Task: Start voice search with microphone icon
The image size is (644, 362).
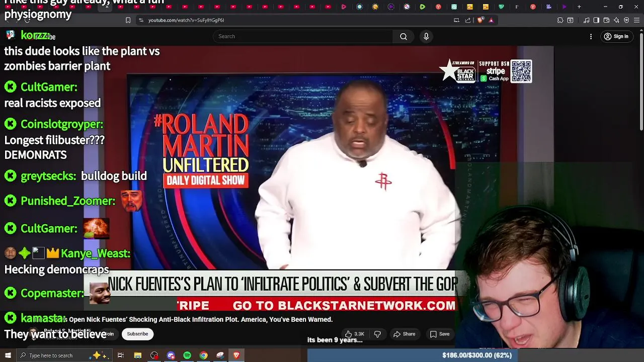Action: click(426, 36)
